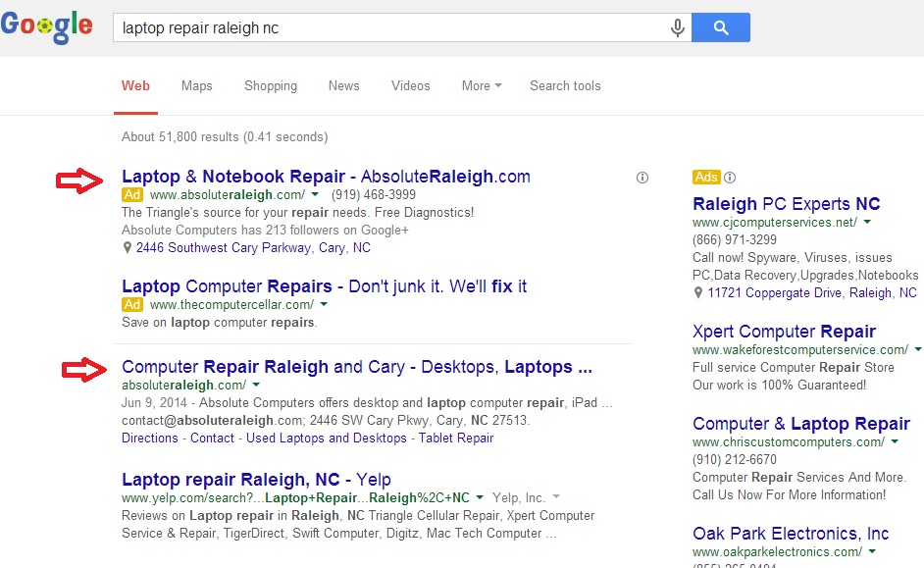Expand the arrow next to www.thecomputercellar.com/
This screenshot has height=568, width=924.
click(x=324, y=304)
